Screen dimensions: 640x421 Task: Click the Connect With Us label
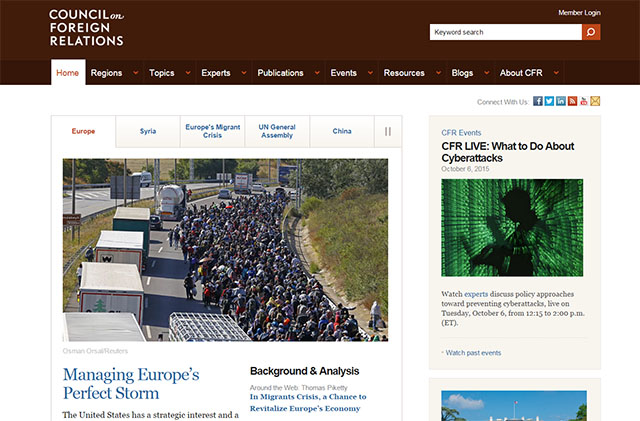(x=503, y=102)
